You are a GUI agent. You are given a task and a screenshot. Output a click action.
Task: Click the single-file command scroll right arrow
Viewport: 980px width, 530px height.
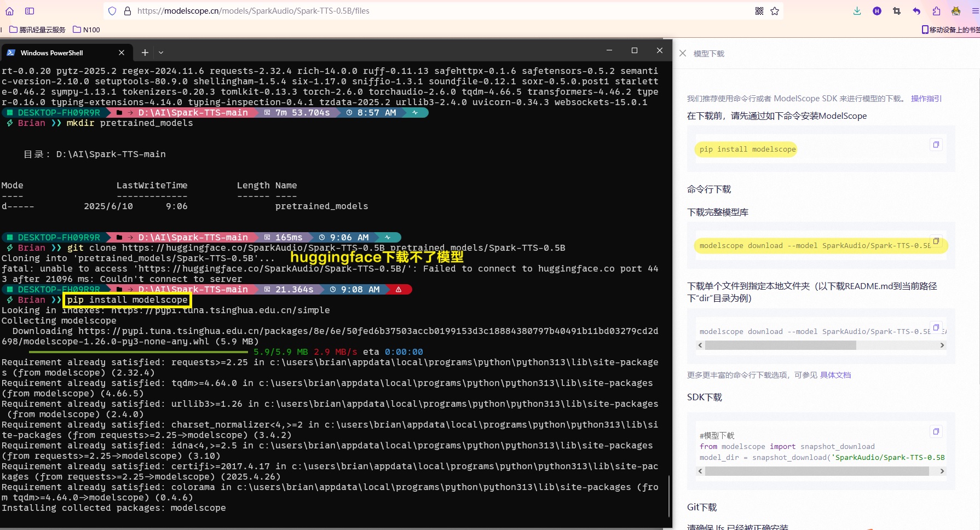click(942, 345)
